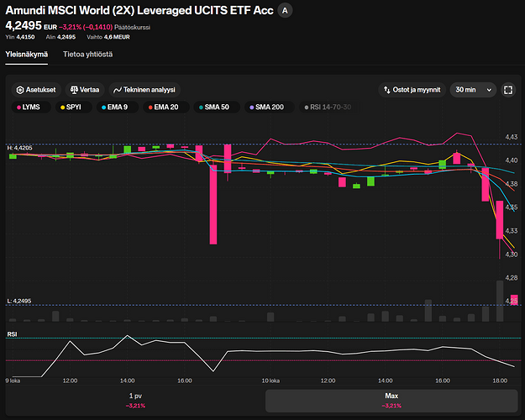The image size is (525, 420).
Task: Click the L: 4,2495 low line label
Action: point(19,301)
